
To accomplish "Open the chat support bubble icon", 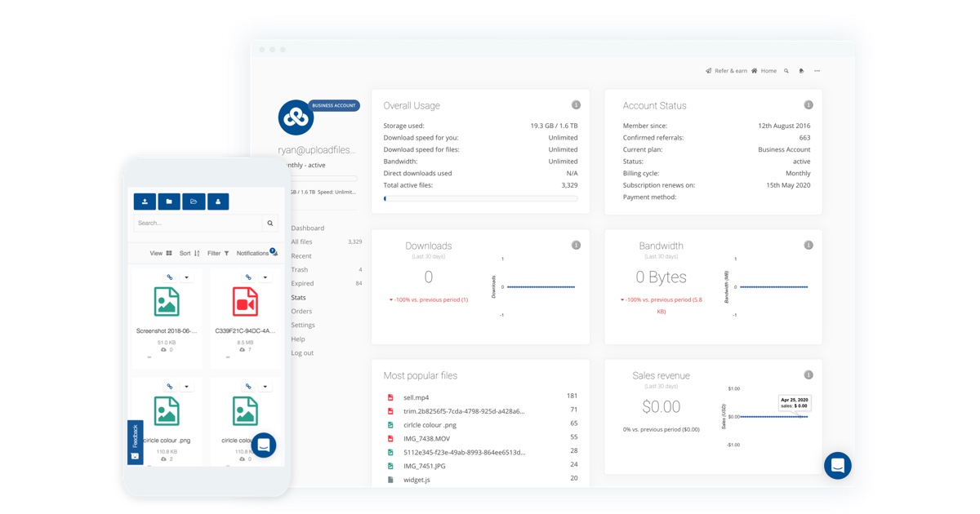I will [x=837, y=465].
